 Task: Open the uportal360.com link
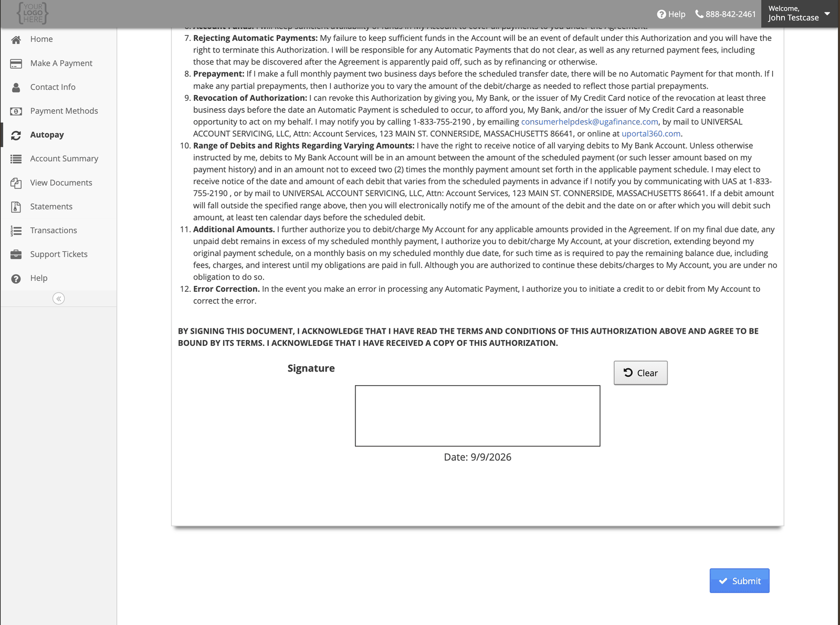coord(651,134)
